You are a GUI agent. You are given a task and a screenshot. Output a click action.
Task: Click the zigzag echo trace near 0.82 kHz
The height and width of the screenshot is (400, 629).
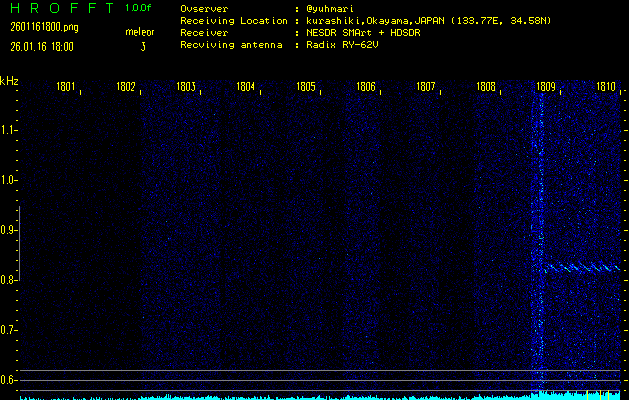582,268
